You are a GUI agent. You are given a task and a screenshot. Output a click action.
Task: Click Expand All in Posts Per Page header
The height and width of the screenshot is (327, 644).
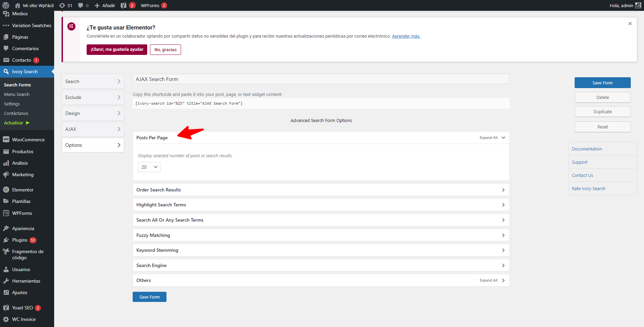click(488, 138)
